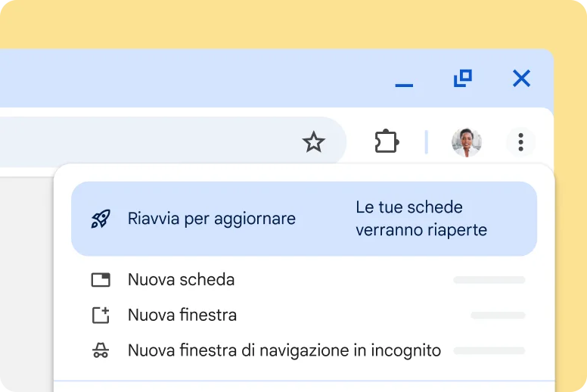Screen dimensions: 587x392
Task: Click the Nuova finestra window icon
Action: [101, 316]
